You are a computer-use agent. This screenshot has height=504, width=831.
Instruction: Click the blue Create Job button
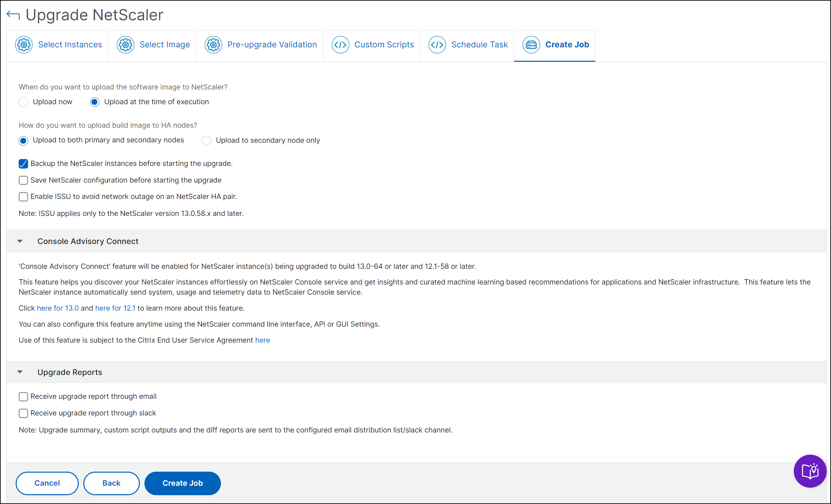point(183,483)
